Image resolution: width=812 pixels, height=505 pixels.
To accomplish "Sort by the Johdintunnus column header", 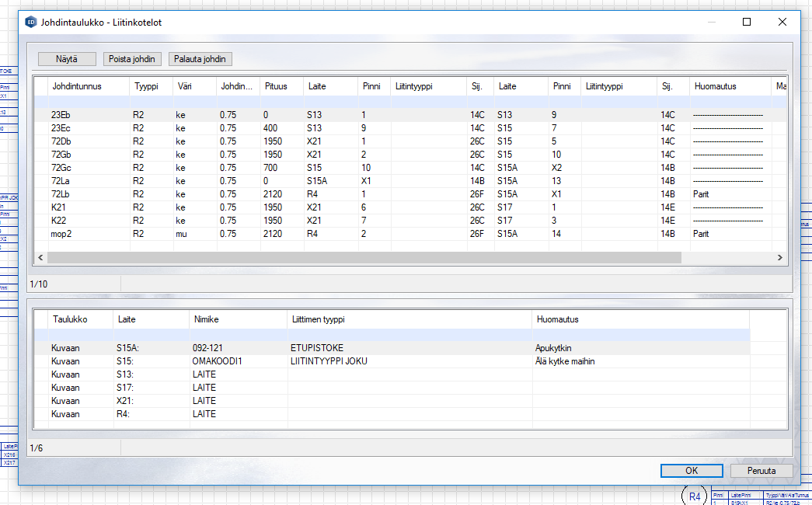I will pos(77,86).
